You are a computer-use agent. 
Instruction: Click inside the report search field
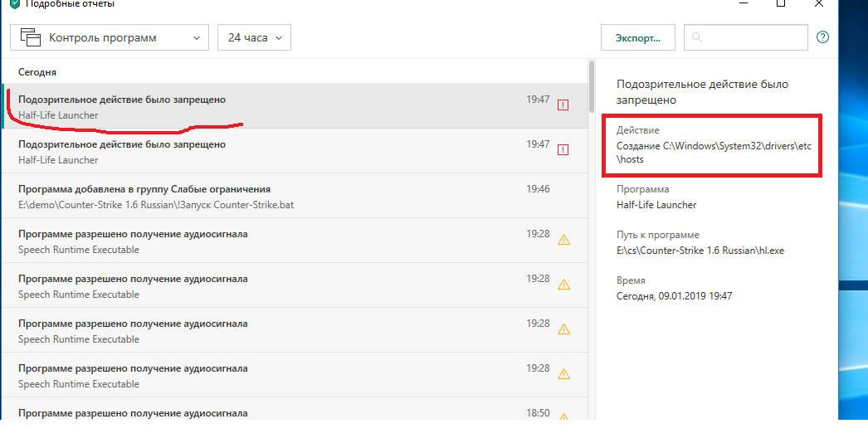click(x=746, y=37)
